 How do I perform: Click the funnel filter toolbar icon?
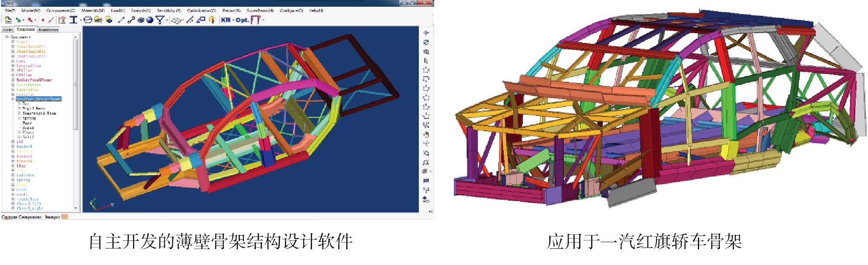pyautogui.click(x=160, y=20)
